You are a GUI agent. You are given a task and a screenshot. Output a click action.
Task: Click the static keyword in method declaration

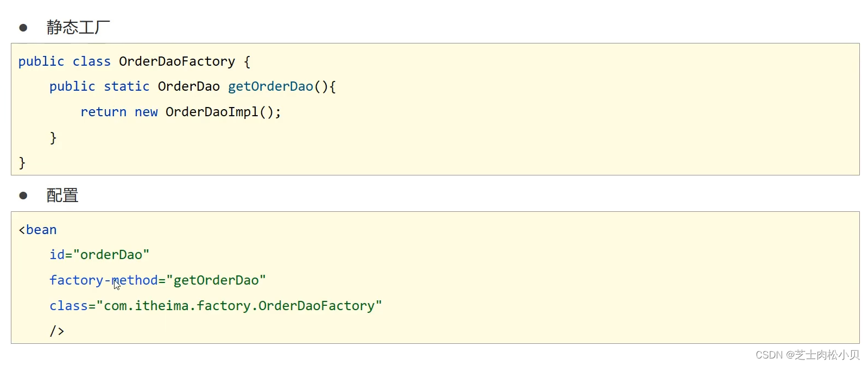pos(126,86)
